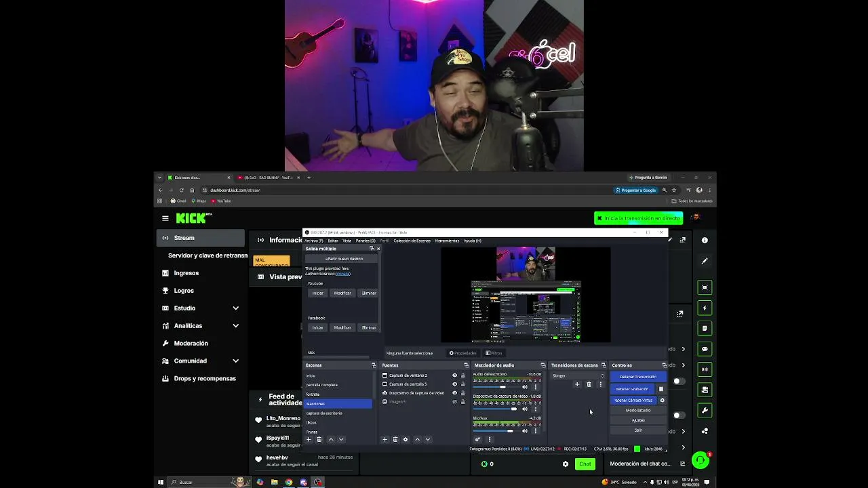This screenshot has height=488, width=868.
Task: Open the wrench tools icon in Kick sidebar
Action: click(705, 410)
